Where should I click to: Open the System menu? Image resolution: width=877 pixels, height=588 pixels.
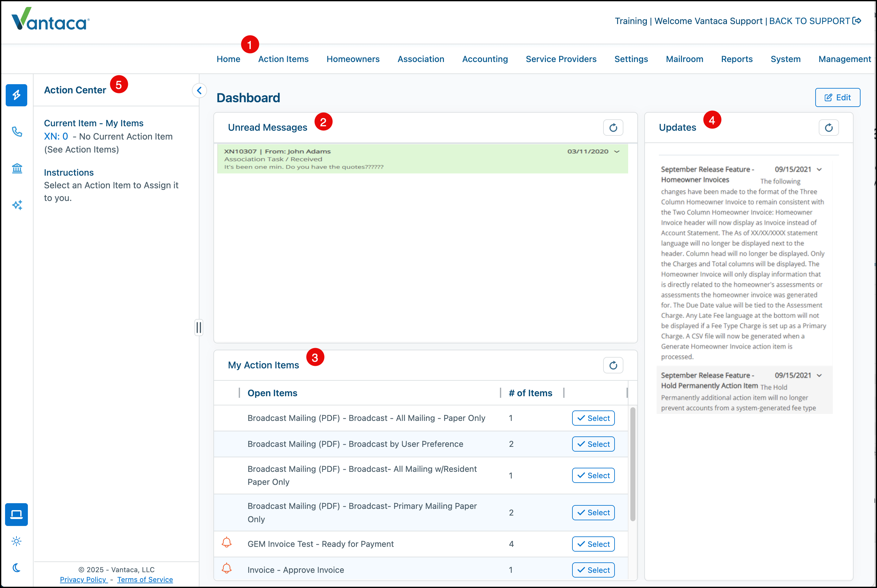(x=786, y=59)
